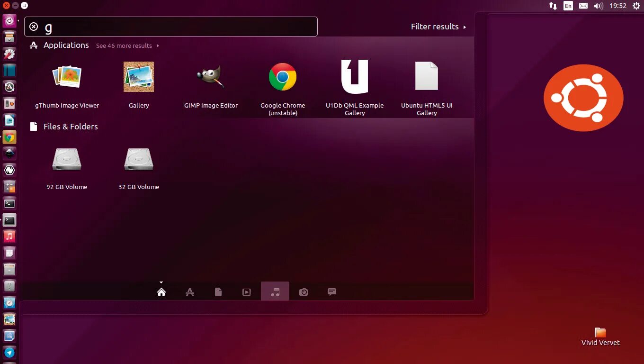Switch to the Video lens
The width and height of the screenshot is (644, 364).
247,292
